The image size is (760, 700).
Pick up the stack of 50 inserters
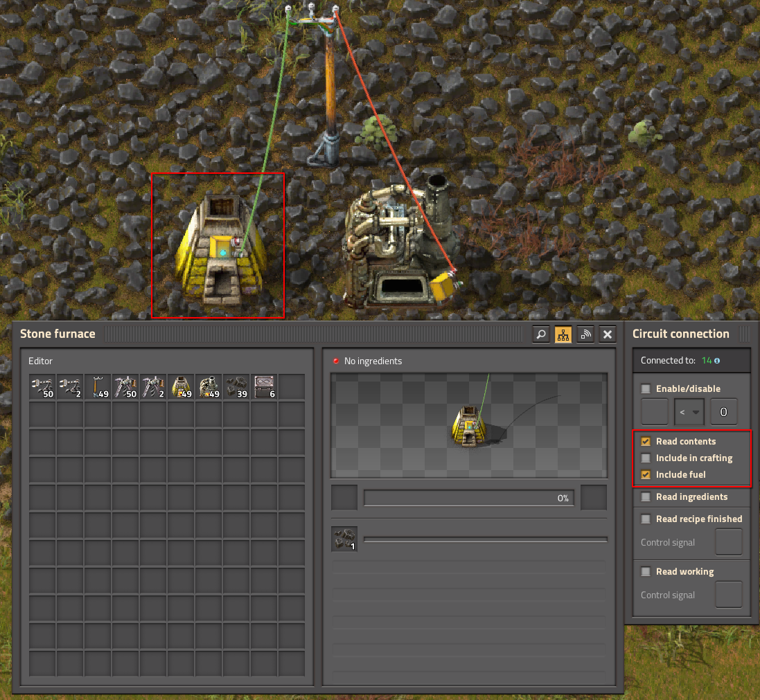click(42, 387)
